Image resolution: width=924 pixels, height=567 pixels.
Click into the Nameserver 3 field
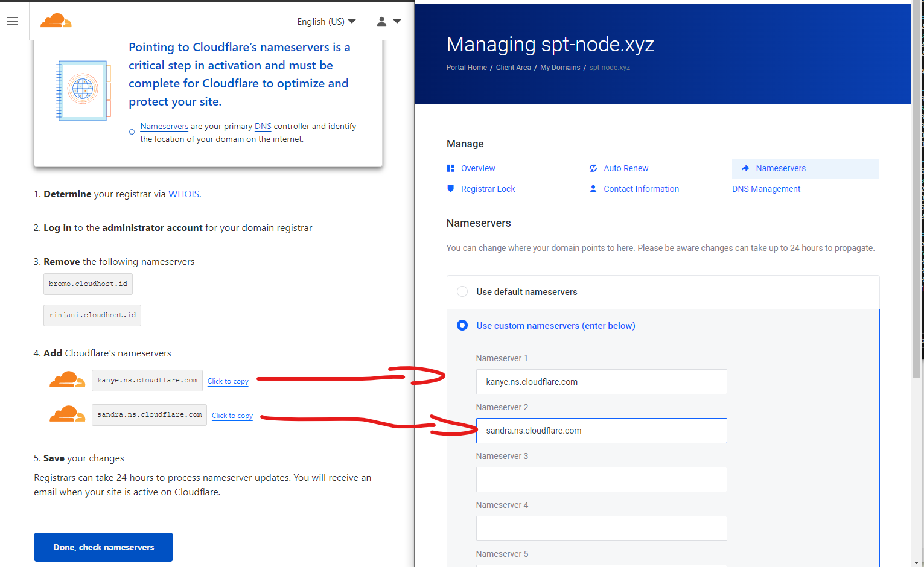coord(601,480)
